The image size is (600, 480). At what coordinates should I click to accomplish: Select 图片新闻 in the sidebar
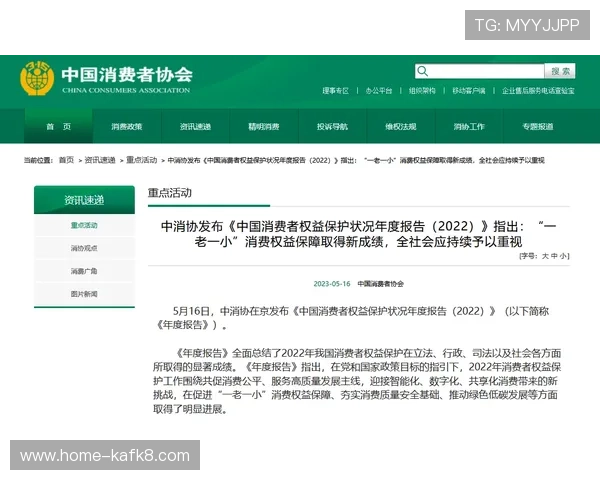pos(84,294)
